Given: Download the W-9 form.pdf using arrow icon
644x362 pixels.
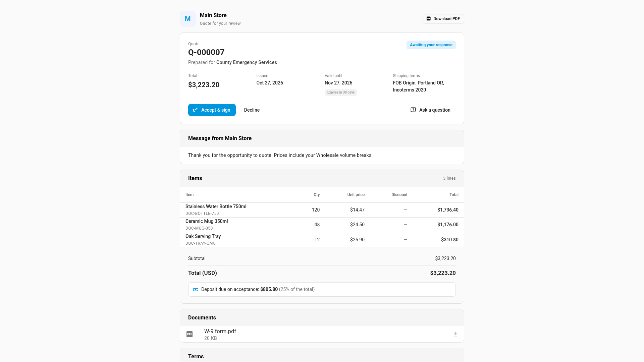Looking at the screenshot, I should (455, 334).
